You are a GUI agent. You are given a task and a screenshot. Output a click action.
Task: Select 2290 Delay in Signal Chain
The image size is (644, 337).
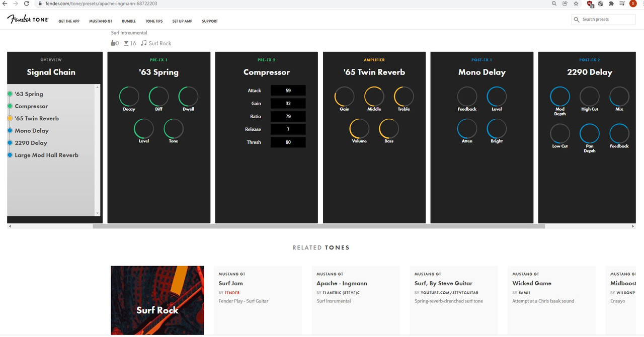pos(31,143)
